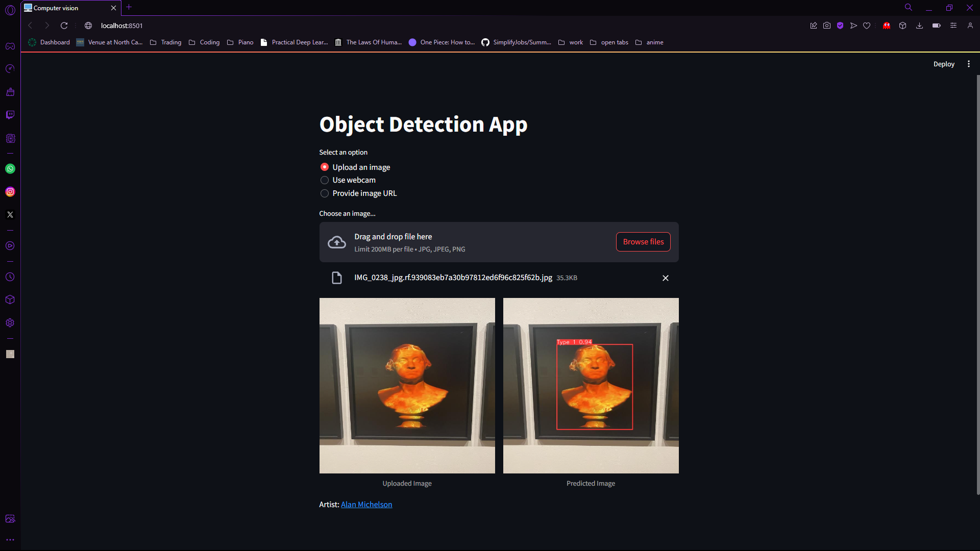The image size is (980, 551).
Task: Open sidebar Settings gear icon
Action: point(10,323)
